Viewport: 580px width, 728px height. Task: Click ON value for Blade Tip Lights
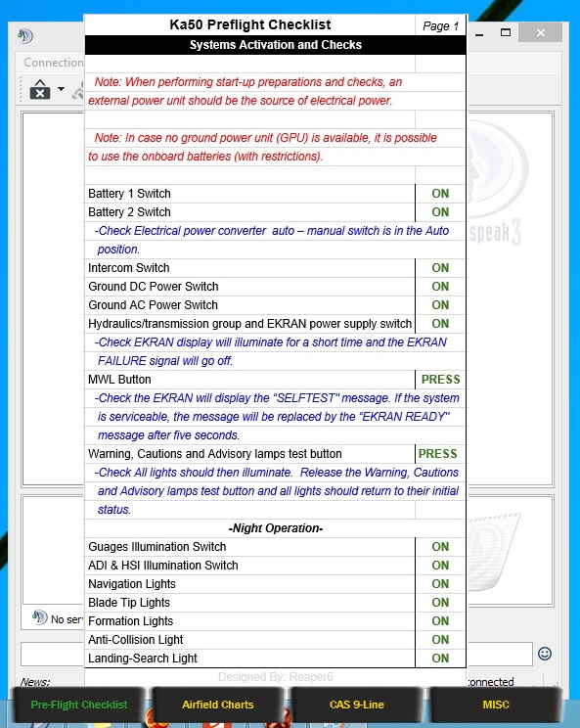(440, 602)
